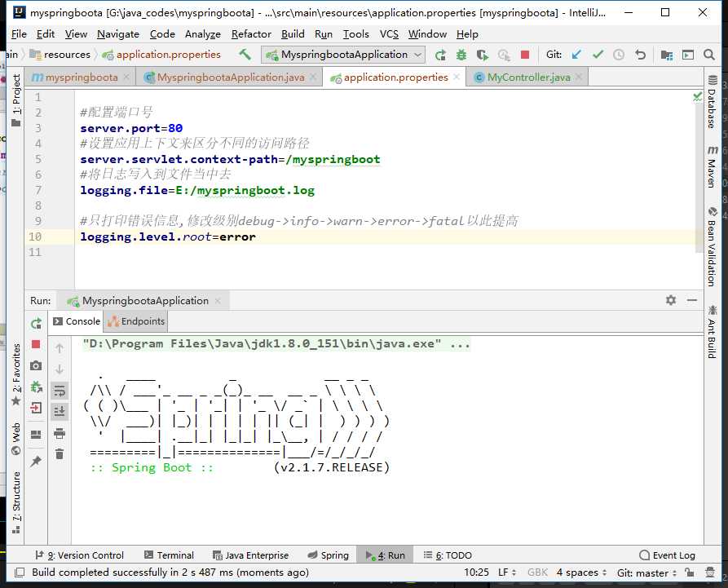Image resolution: width=728 pixels, height=588 pixels.
Task: Commit changes with green checkmark icon
Action: tap(598, 55)
